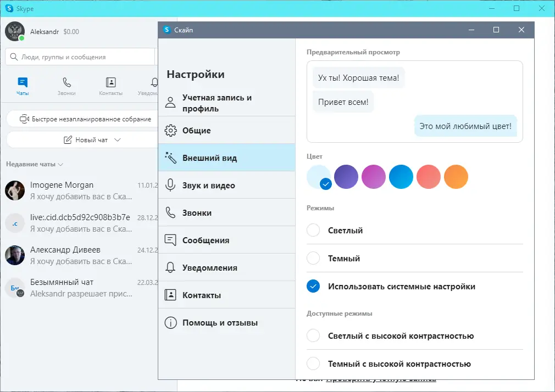The image size is (555, 392).
Task: Enable the Темный theme mode
Action: tap(313, 258)
